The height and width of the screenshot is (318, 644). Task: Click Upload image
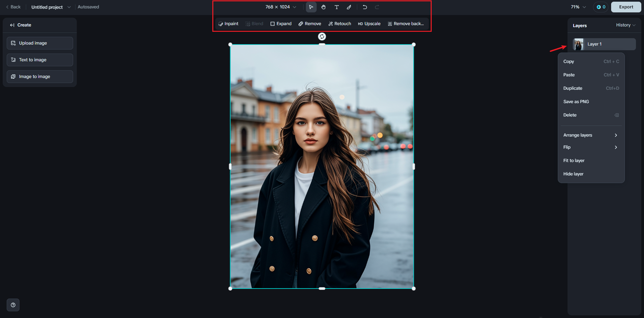[40, 43]
